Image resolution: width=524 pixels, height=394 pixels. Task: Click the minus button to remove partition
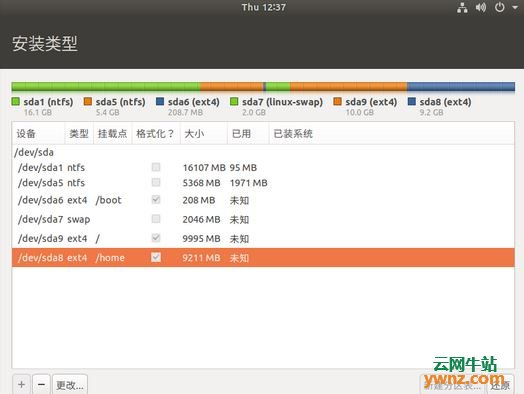tap(41, 384)
